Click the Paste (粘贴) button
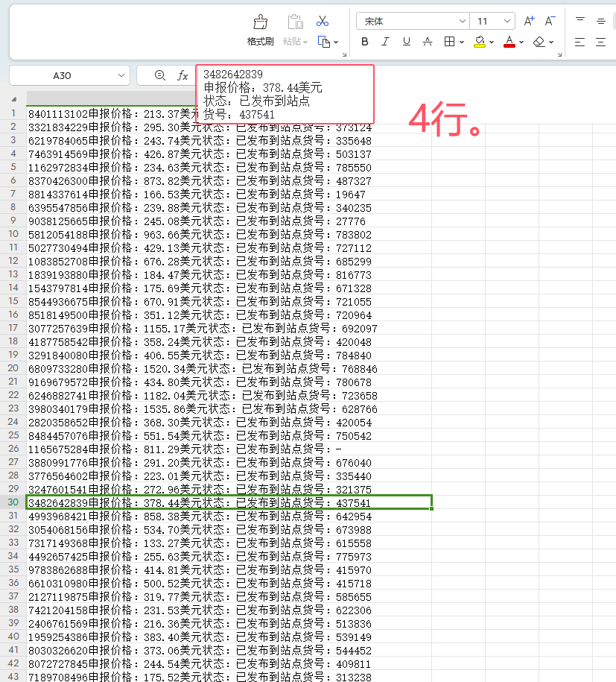This screenshot has width=616, height=682. [x=295, y=28]
